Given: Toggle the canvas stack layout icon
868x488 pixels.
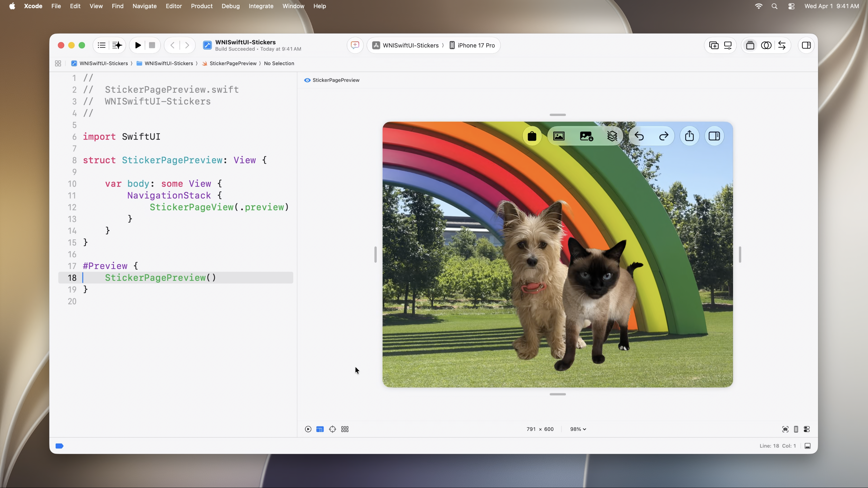Looking at the screenshot, I should [x=750, y=45].
